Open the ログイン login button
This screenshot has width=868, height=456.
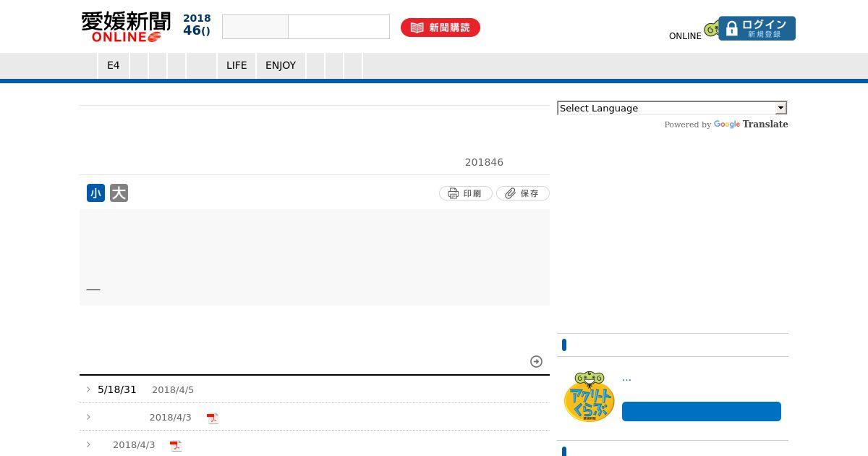[x=757, y=28]
